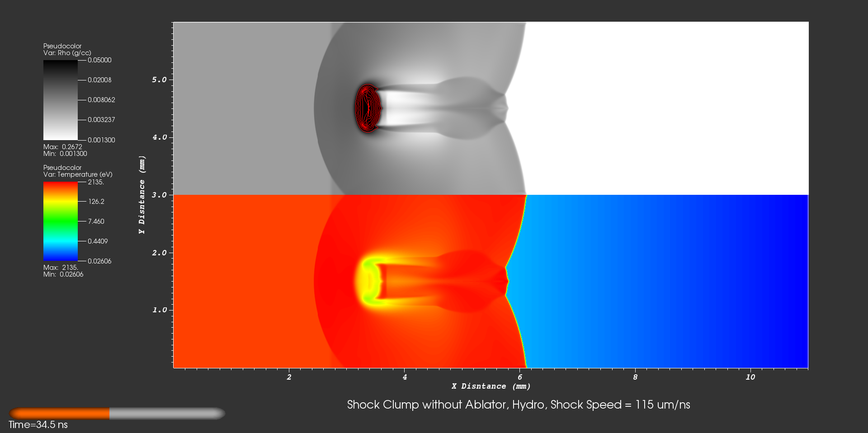This screenshot has height=433, width=868.
Task: Click the 'X Disntance (mm)' axis label
Action: point(491,386)
